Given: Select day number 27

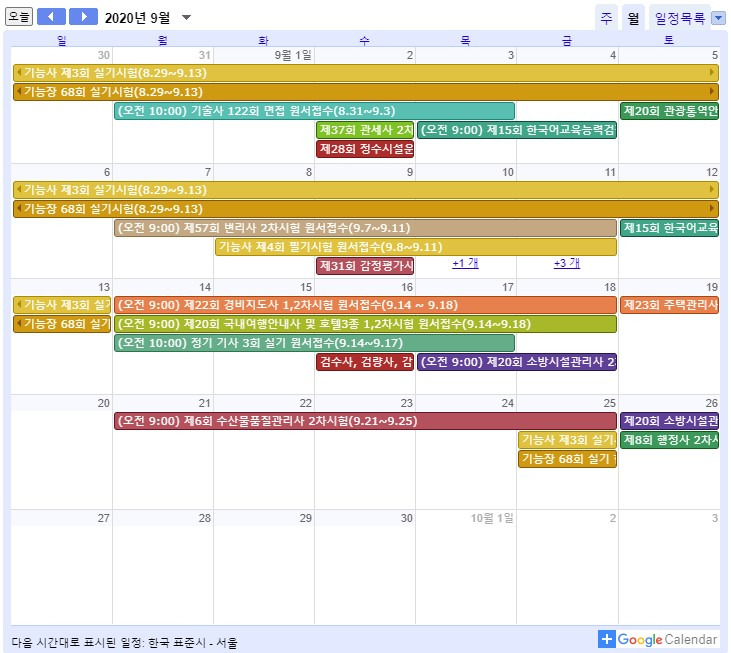Looking at the screenshot, I should [103, 518].
